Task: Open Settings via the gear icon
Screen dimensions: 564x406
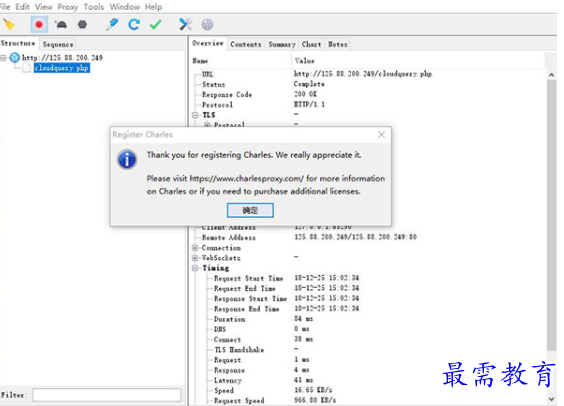Action: 207,24
